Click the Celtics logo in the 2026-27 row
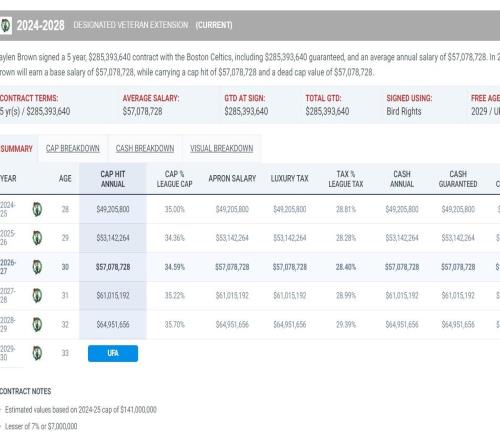The height and width of the screenshot is (440, 500). point(37,267)
